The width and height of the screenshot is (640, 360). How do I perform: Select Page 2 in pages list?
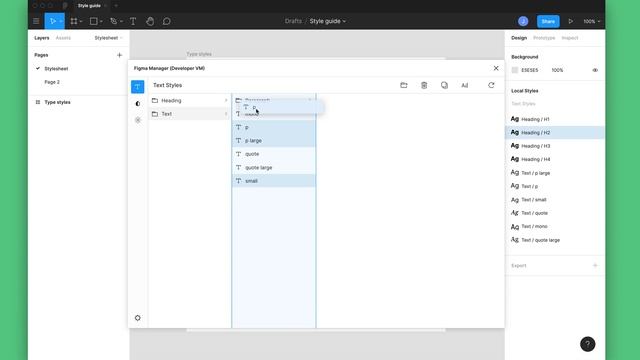[x=52, y=82]
